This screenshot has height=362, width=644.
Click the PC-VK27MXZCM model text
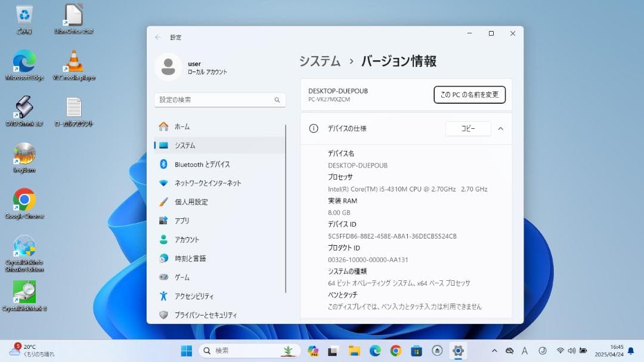point(329,100)
